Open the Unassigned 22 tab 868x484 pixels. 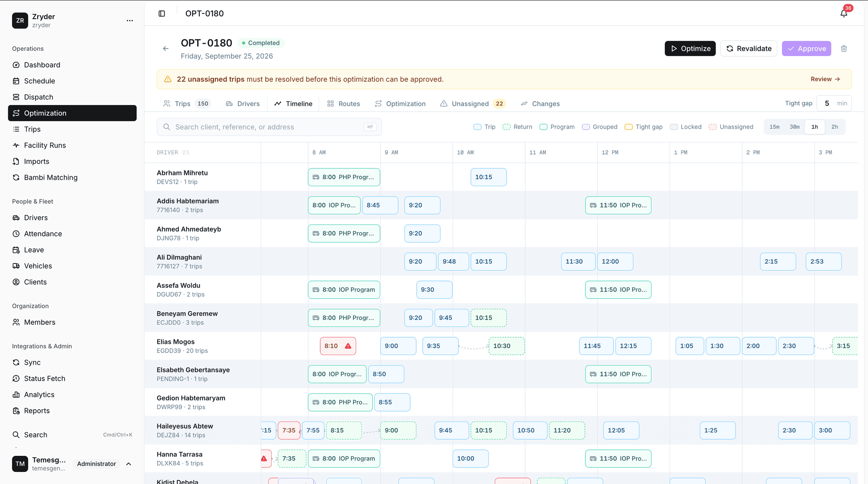click(473, 104)
